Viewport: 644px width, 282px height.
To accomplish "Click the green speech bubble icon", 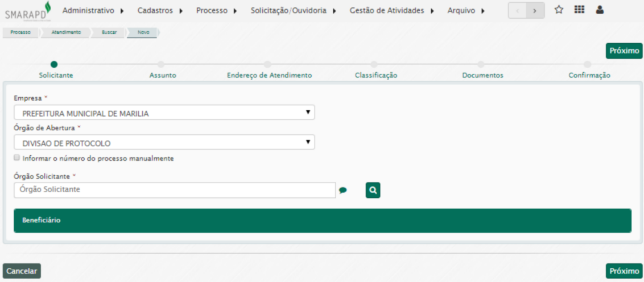I will coord(343,190).
